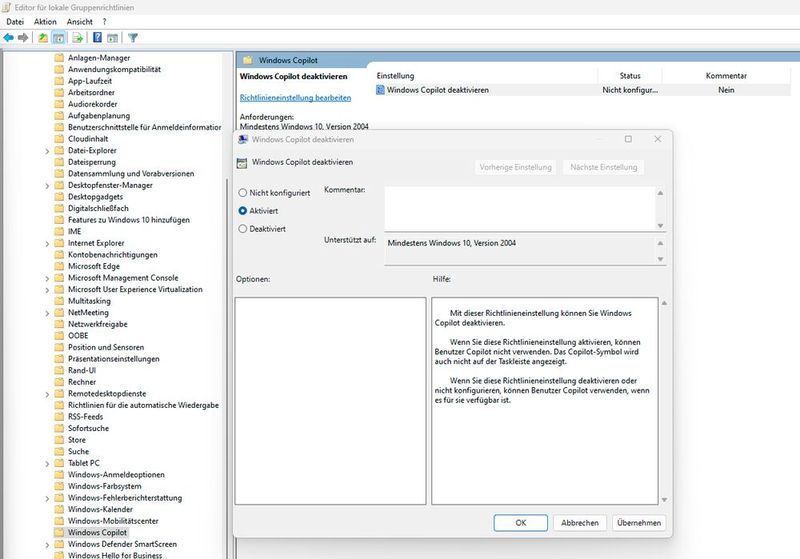The width and height of the screenshot is (800, 559).
Task: Sort by the Status column header
Action: point(630,75)
